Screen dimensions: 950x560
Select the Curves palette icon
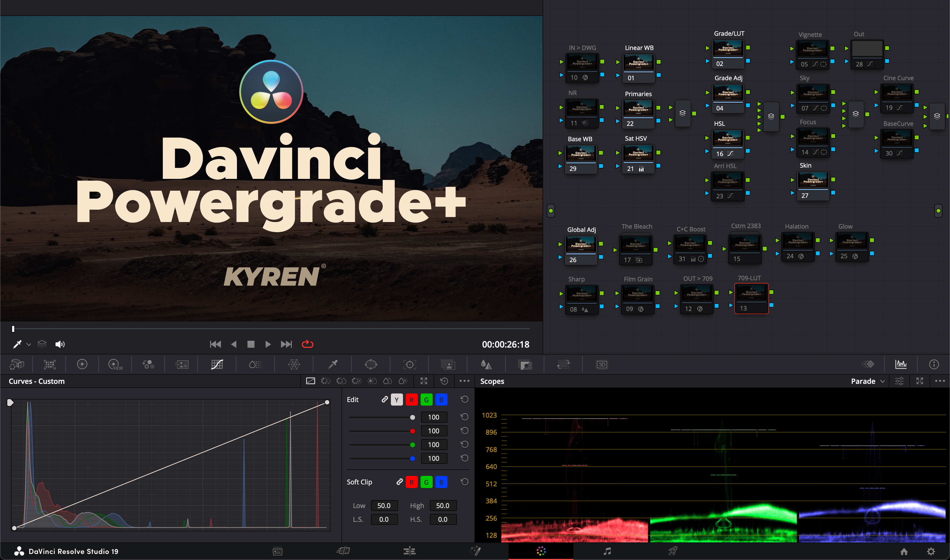point(217,364)
